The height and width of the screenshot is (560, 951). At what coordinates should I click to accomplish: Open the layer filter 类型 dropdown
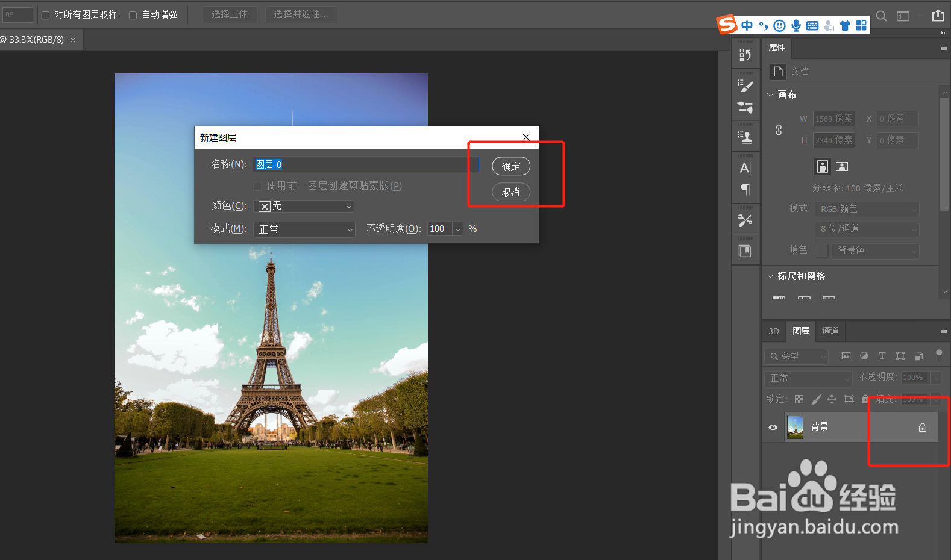[x=797, y=356]
